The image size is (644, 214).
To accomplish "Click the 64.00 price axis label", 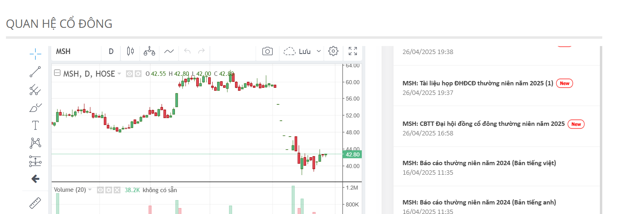I will 353,66.
